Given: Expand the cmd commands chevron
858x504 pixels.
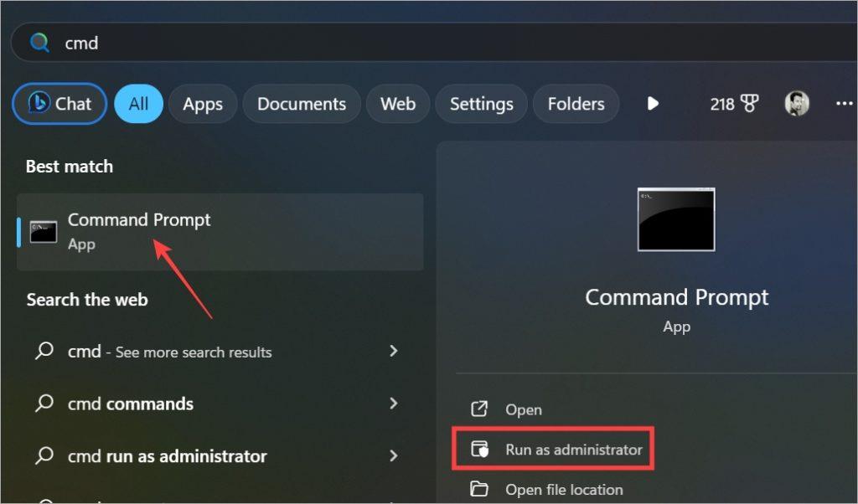Looking at the screenshot, I should pos(393,404).
